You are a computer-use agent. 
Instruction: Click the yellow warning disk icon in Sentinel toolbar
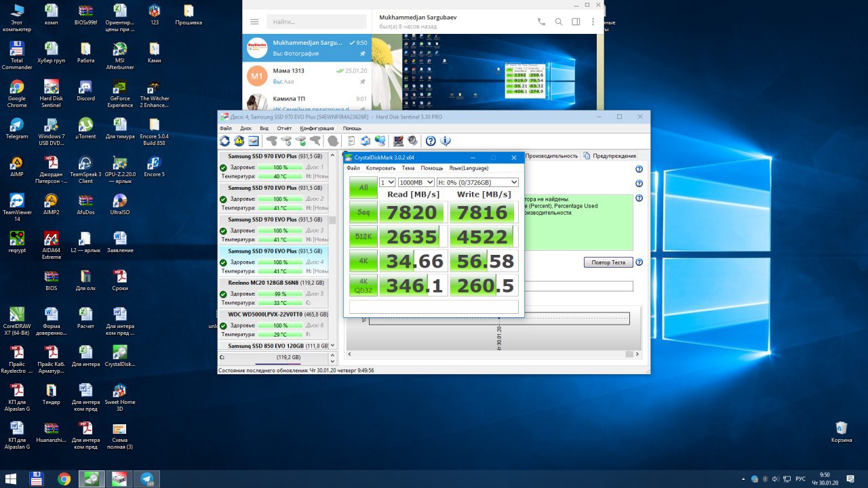239,141
